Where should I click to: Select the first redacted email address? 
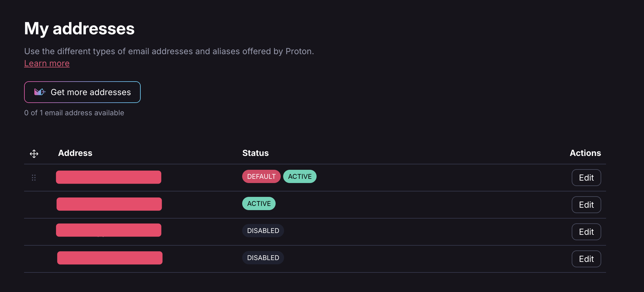click(108, 177)
